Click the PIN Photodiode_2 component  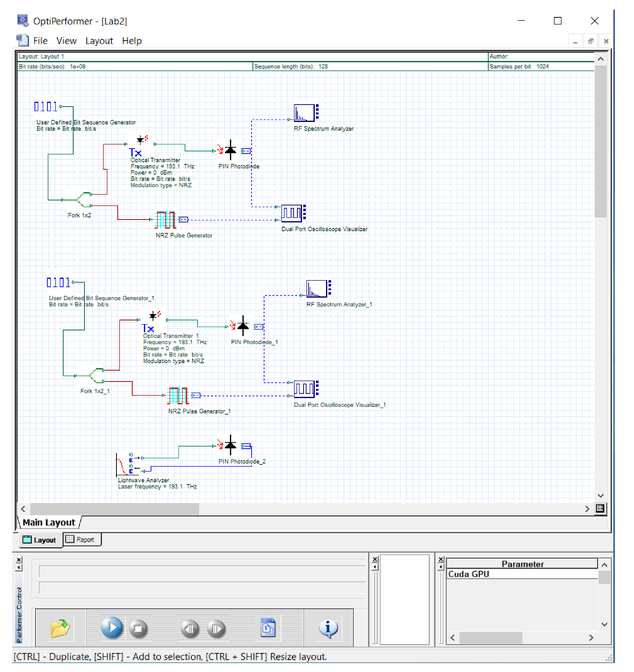[230, 444]
